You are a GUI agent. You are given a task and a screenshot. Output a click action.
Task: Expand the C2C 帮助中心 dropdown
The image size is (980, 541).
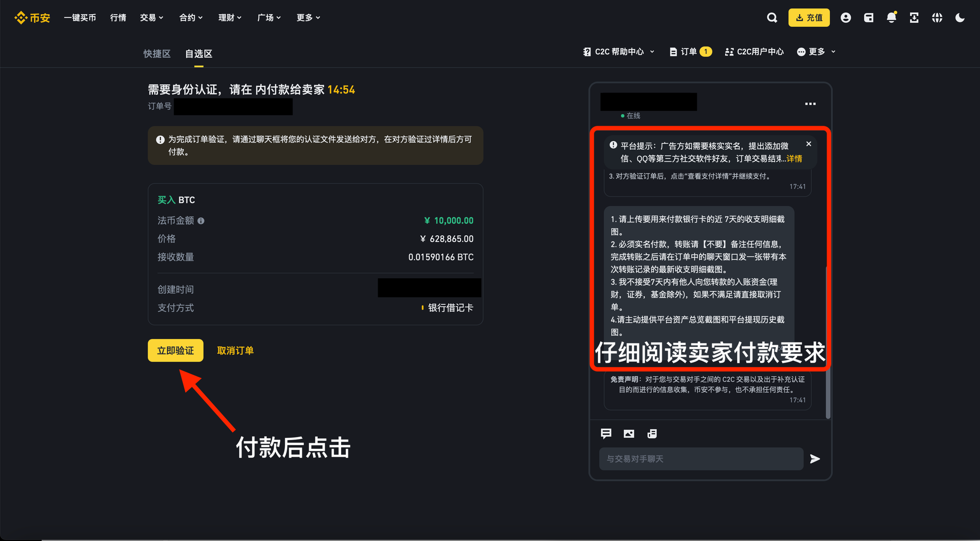point(618,51)
